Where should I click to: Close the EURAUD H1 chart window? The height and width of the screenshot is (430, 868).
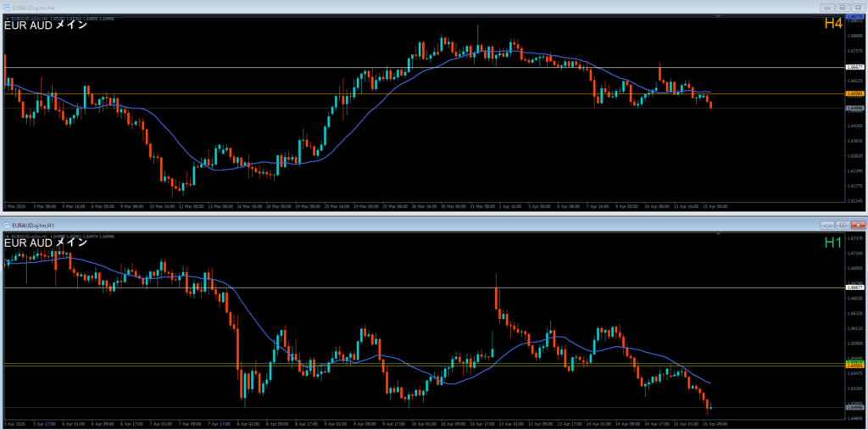pos(856,225)
